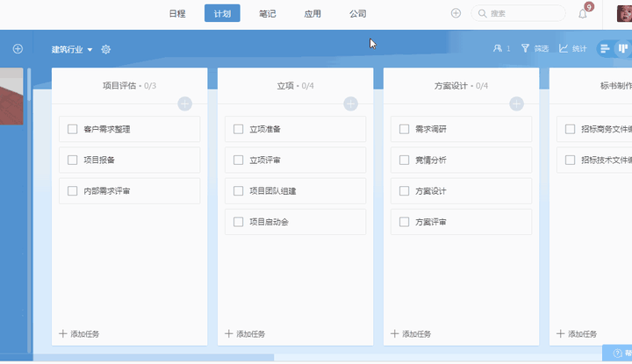The width and height of the screenshot is (632, 364).
Task: Open the 公司 tab
Action: 357,13
